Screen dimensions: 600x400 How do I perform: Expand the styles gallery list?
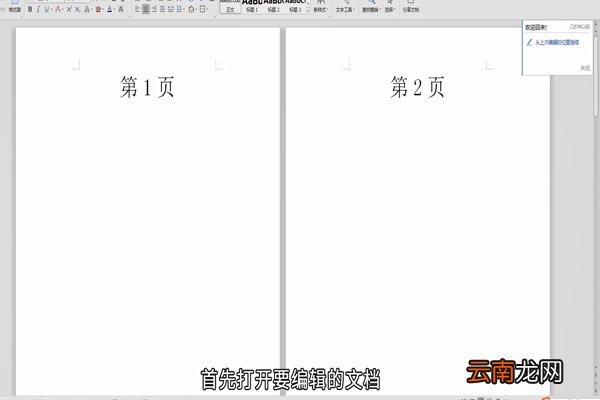[x=308, y=10]
